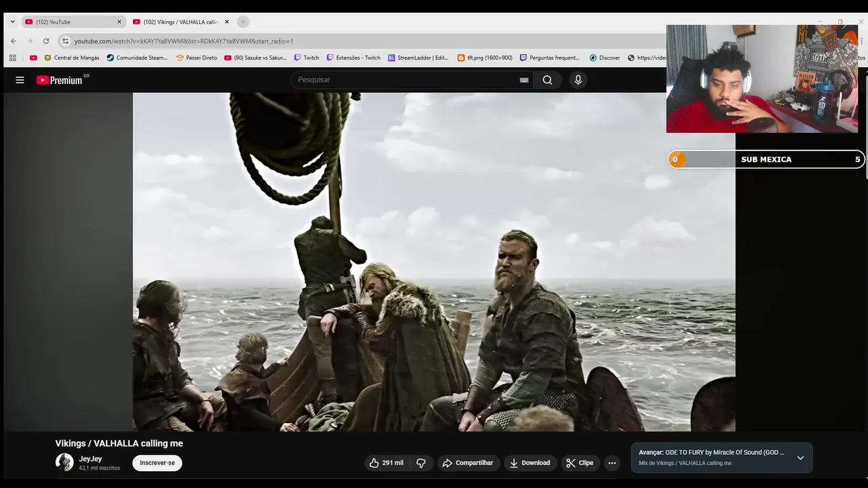Create a Clipe from the video
The image size is (868, 488).
click(580, 463)
